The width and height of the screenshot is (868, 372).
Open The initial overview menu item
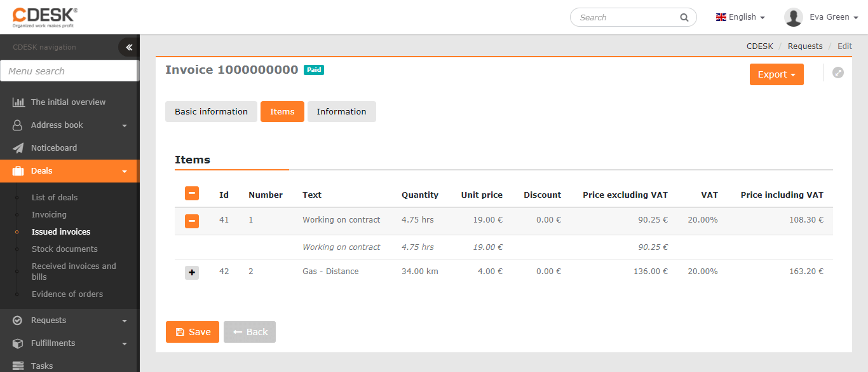[x=69, y=102]
